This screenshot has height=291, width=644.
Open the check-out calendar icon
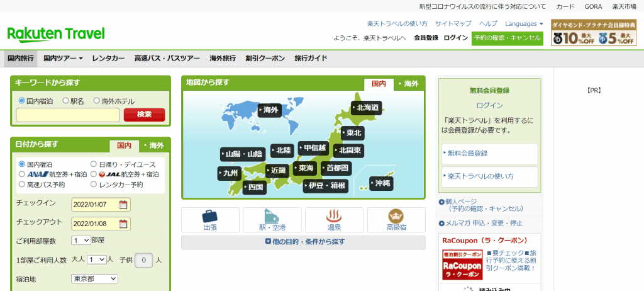(123, 224)
